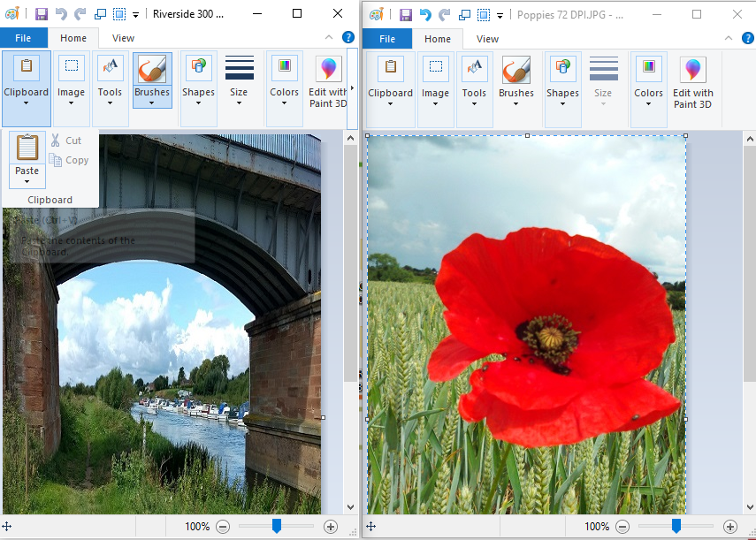Viewport: 756px width, 540px height.
Task: Click zoom out minus button in Riverside status bar
Action: coord(223,527)
